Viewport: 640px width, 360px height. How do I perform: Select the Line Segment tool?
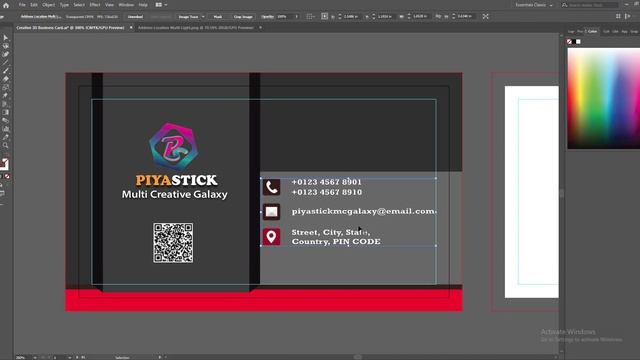coord(5,62)
